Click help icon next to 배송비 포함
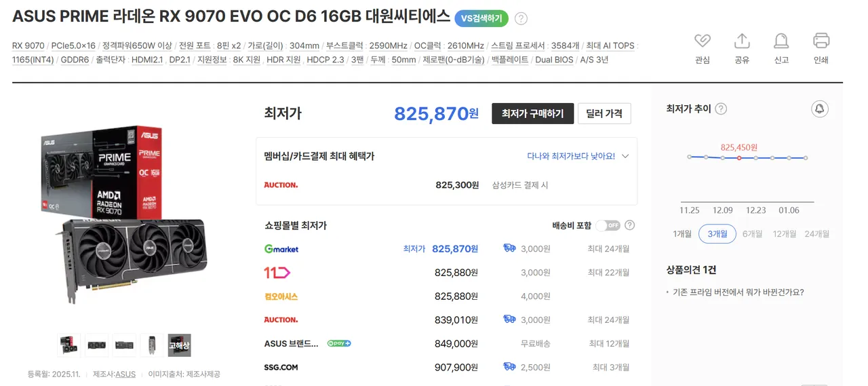The width and height of the screenshot is (868, 386). point(629,225)
